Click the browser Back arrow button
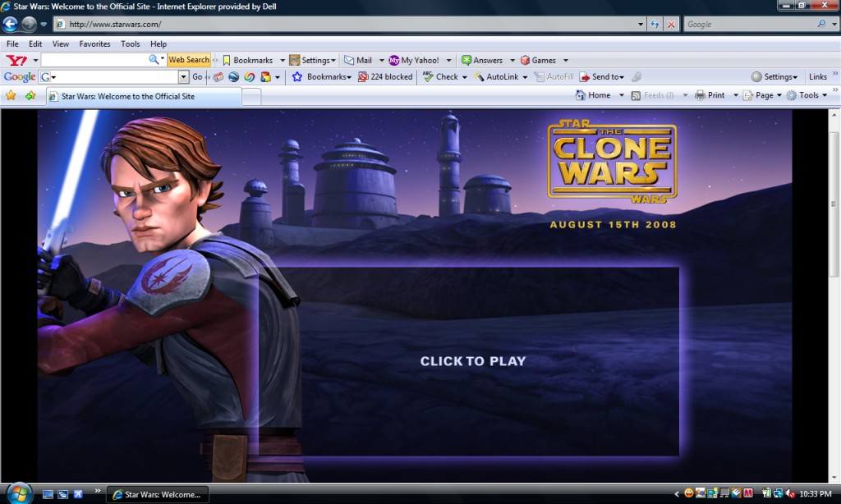This screenshot has height=504, width=841. click(11, 24)
